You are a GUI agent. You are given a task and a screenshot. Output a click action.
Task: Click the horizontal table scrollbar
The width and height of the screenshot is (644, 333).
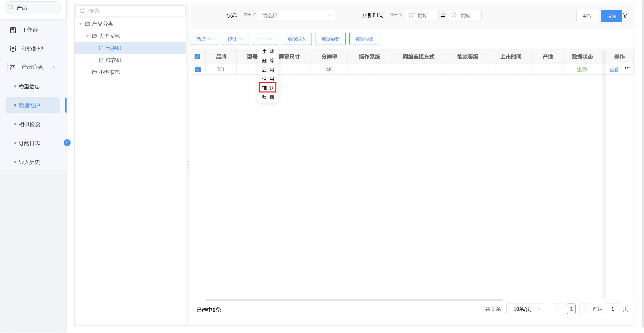[x=354, y=300]
